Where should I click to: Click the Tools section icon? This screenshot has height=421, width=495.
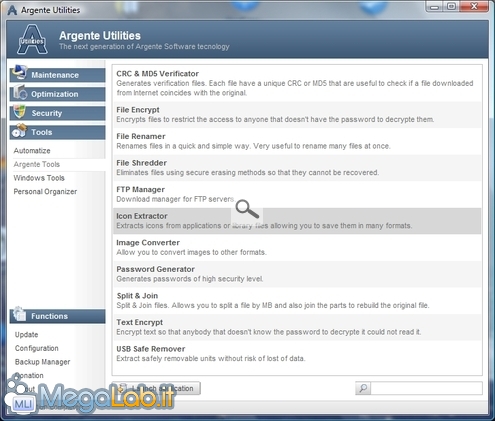[x=19, y=131]
